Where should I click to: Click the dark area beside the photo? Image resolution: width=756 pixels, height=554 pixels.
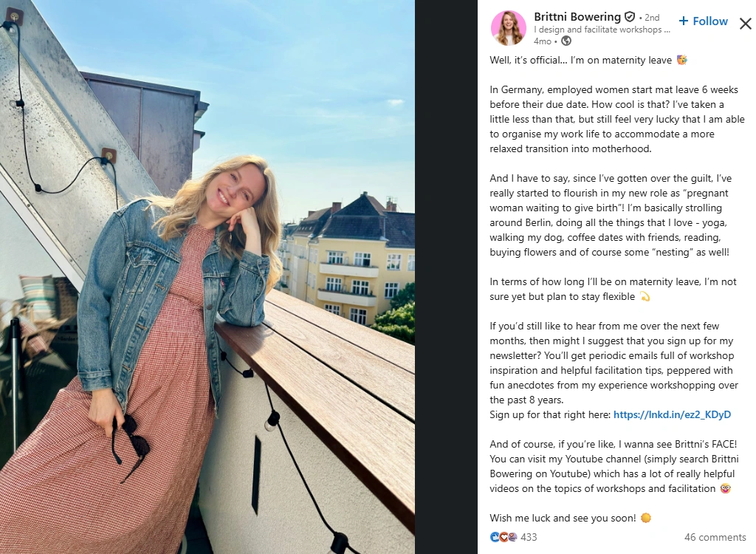pyautogui.click(x=446, y=277)
